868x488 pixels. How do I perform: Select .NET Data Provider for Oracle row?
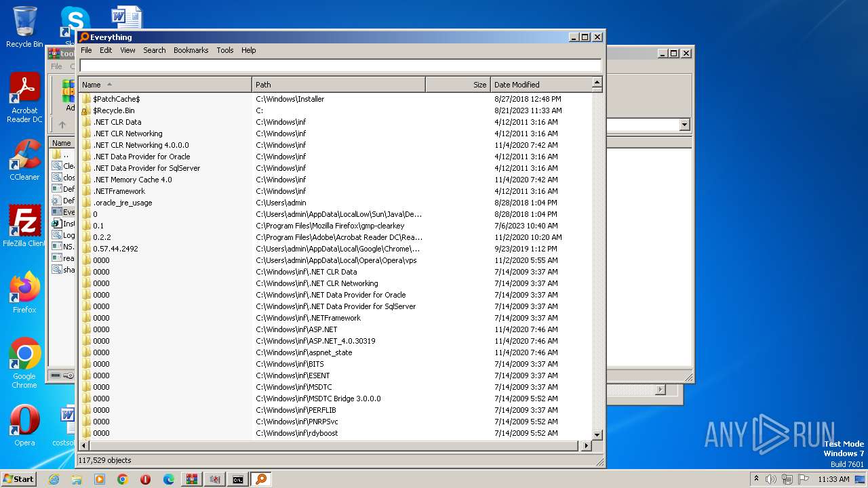tap(335, 157)
